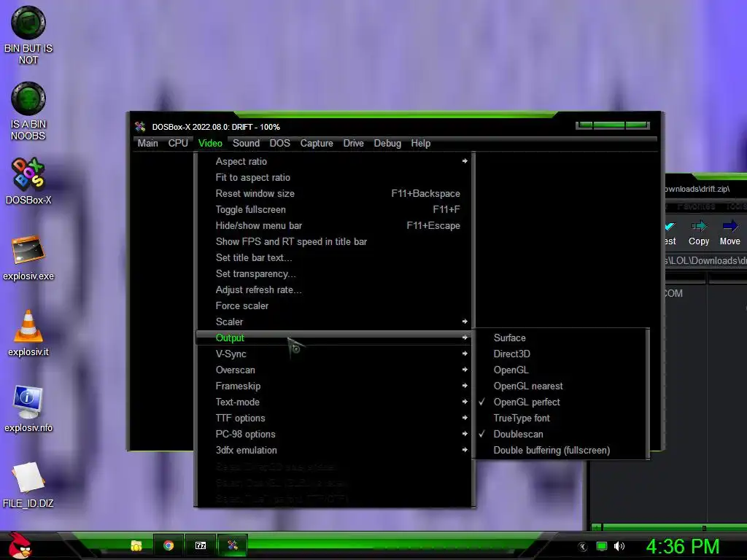Choose plain OpenGL output option
Viewport: 747px width, 560px height.
pos(561,370)
